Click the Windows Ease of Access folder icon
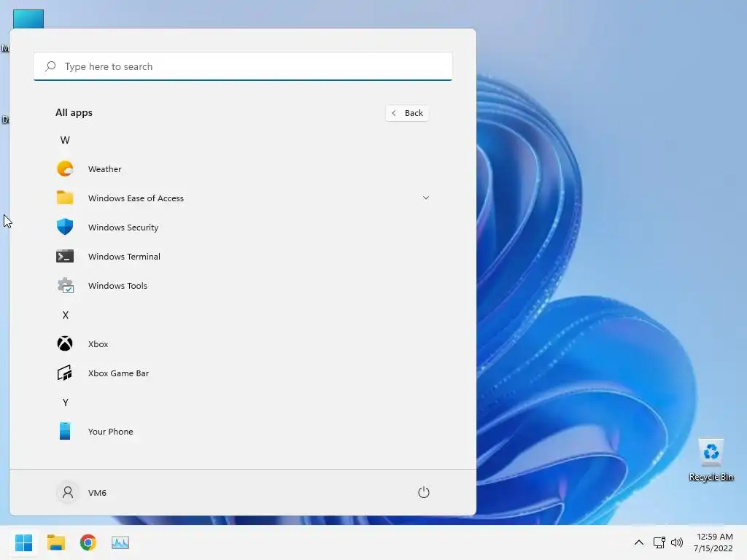The image size is (747, 560). 65,198
